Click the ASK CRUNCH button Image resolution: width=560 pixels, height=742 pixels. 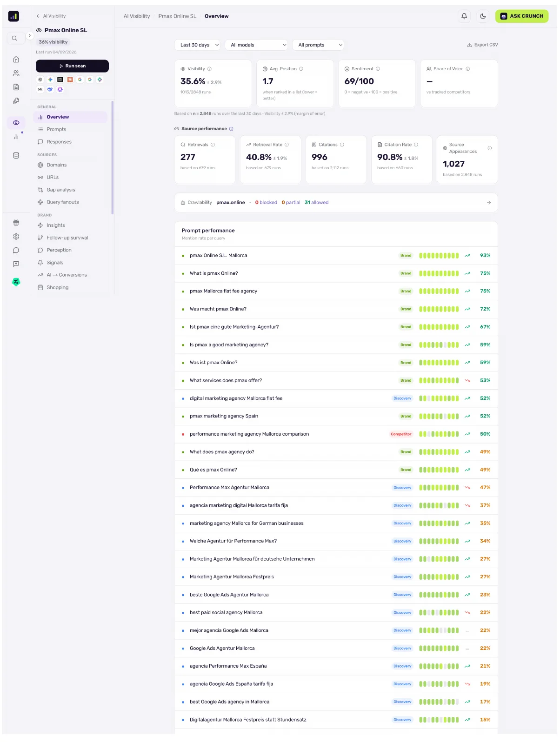(522, 16)
